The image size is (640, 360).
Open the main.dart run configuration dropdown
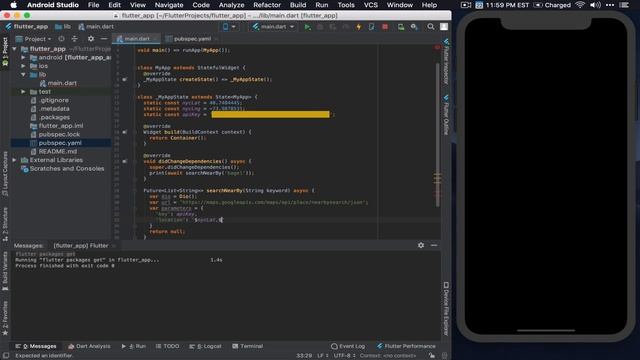(273, 27)
